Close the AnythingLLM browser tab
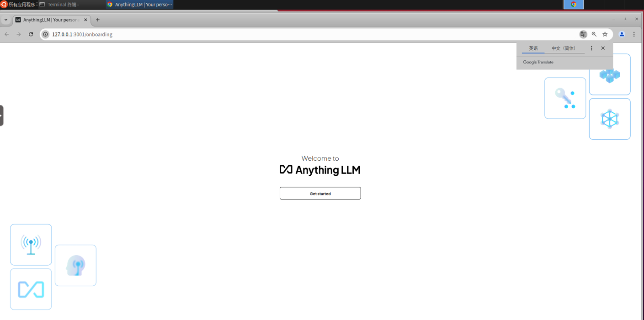 [x=85, y=20]
